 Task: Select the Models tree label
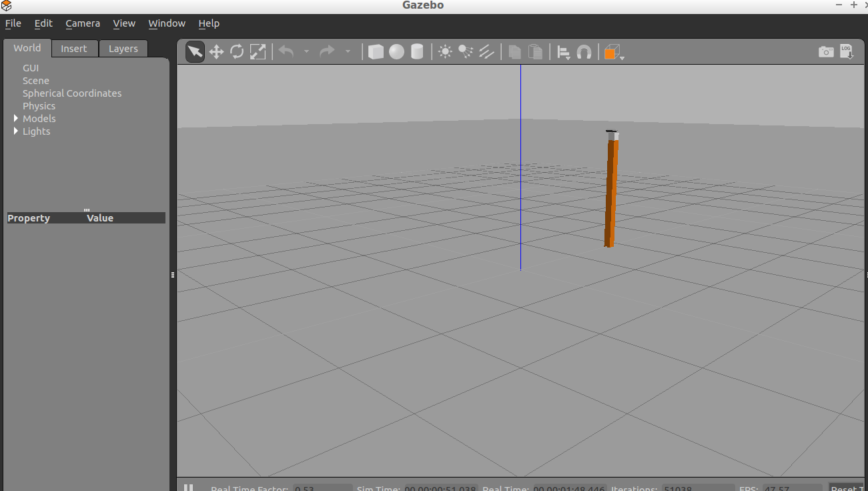39,119
